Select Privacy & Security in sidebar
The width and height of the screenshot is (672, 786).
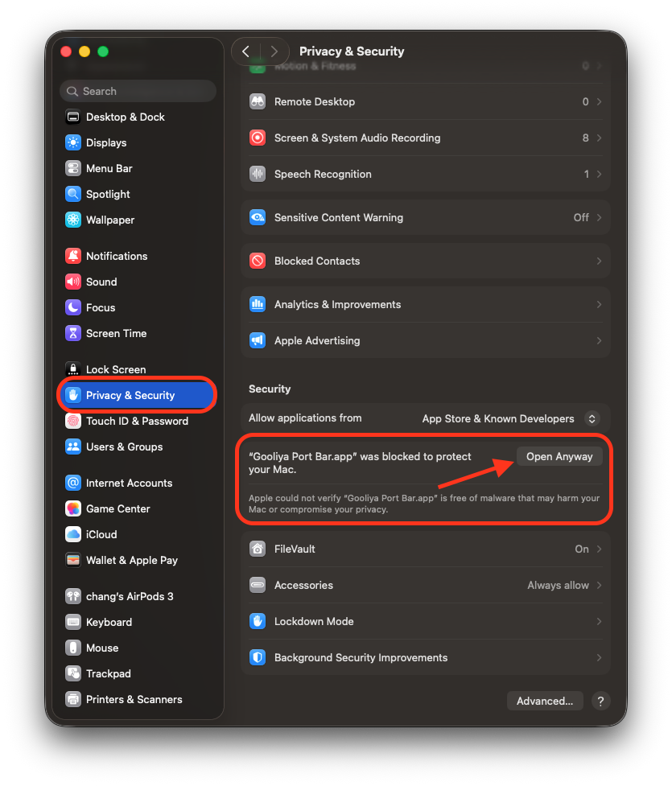[138, 395]
